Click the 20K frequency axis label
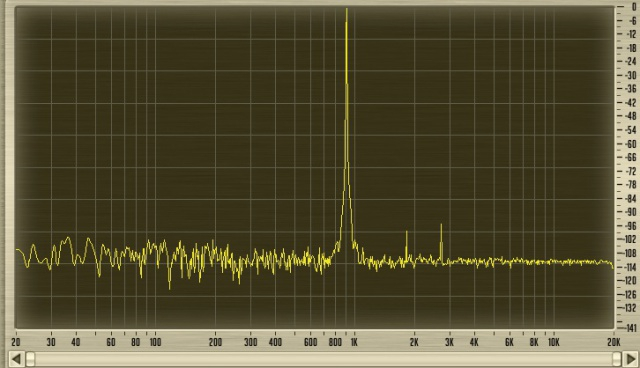 [x=613, y=342]
